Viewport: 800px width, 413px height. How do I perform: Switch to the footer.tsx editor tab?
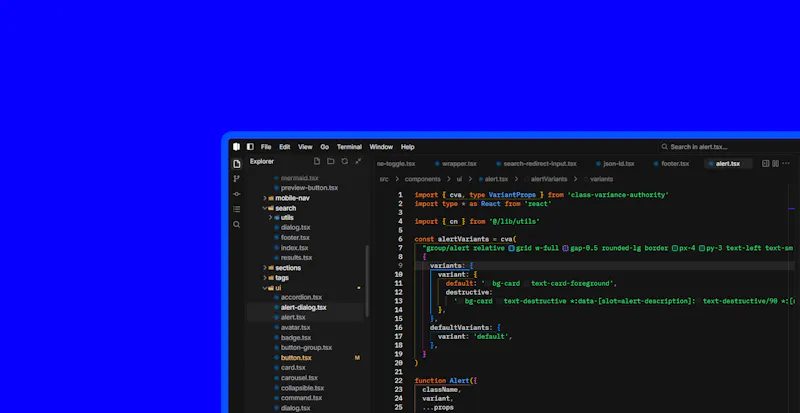[x=671, y=164]
